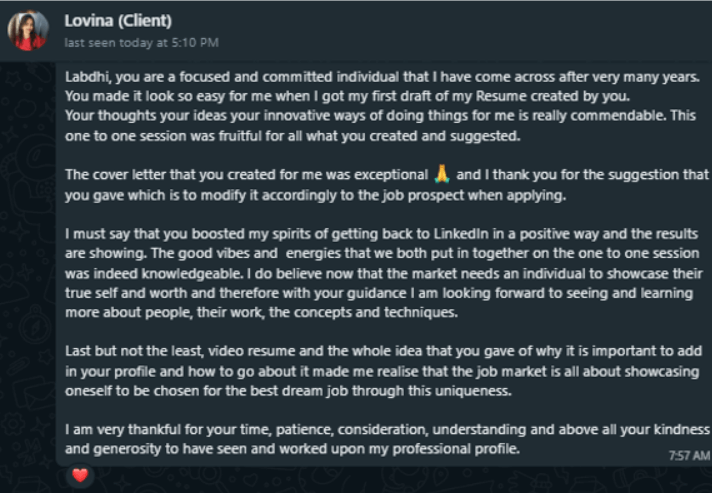This screenshot has width=712, height=493.
Task: Click the folded hands emoji in message
Action: point(445,174)
